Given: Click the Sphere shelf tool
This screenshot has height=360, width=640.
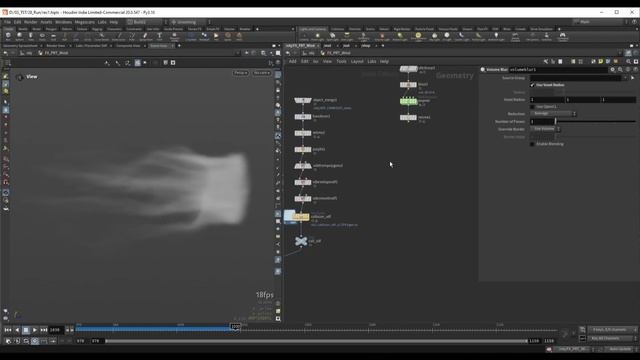Looking at the screenshot, I should (19, 37).
